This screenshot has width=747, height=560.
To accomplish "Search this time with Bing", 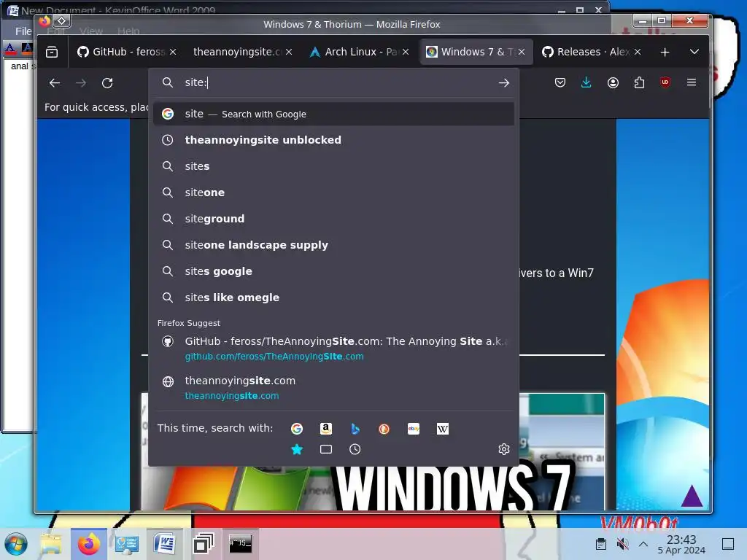I will 355,429.
